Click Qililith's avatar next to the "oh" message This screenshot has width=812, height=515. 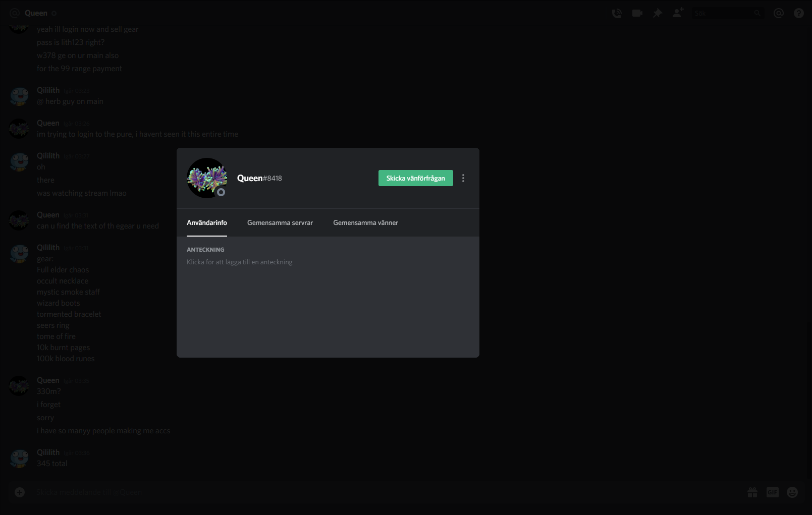pyautogui.click(x=19, y=161)
